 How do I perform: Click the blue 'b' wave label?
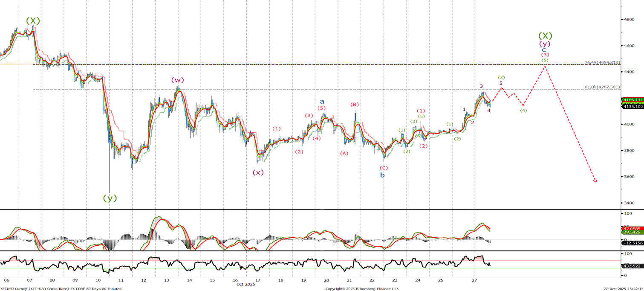click(x=382, y=175)
